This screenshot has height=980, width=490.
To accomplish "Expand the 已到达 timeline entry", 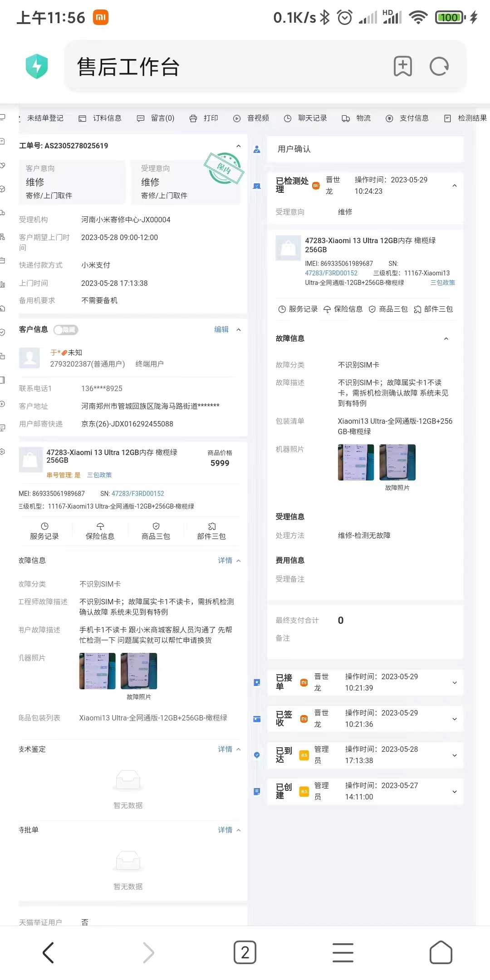I will 455,755.
